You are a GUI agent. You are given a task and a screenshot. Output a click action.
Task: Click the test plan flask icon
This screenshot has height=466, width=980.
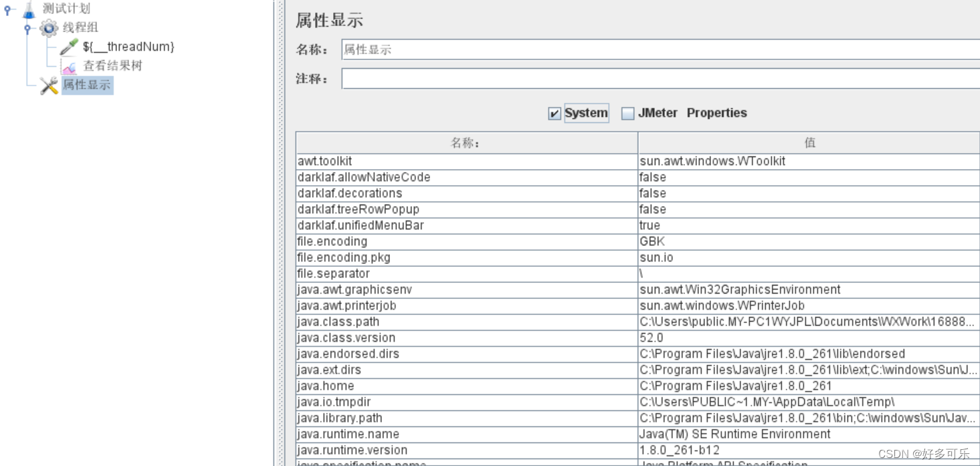[x=28, y=9]
